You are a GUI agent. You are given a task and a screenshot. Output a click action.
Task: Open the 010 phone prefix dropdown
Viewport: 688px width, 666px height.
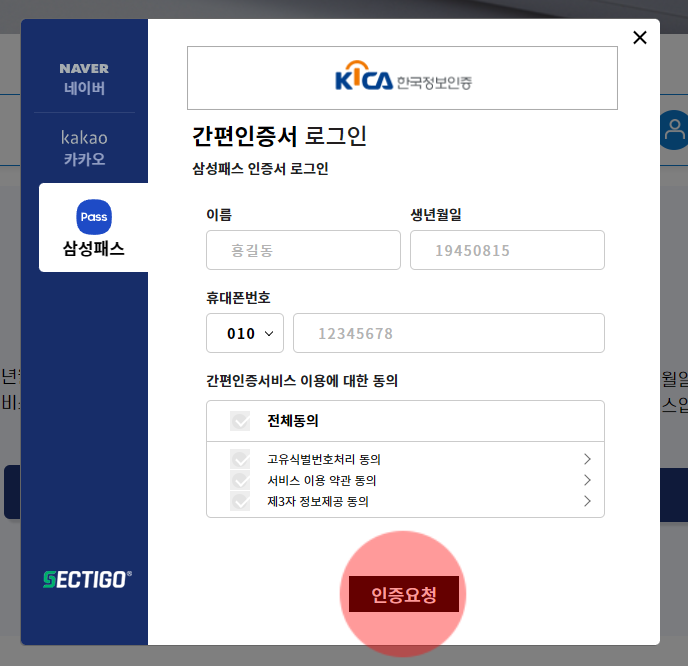245,333
